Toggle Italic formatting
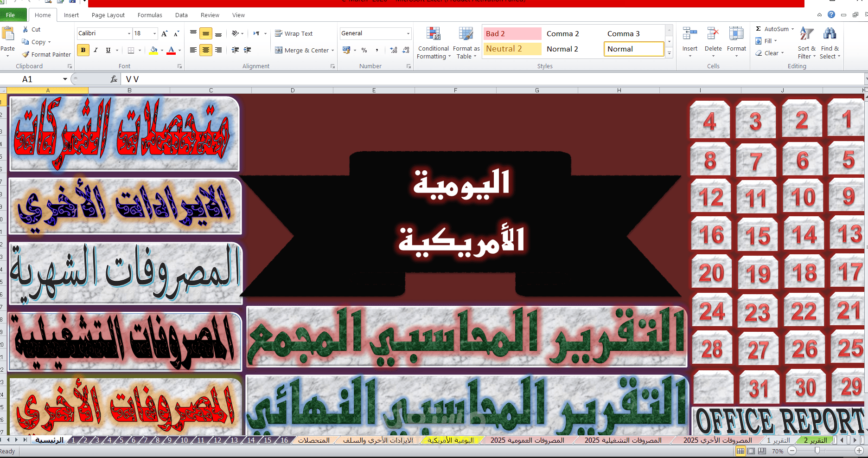Image resolution: width=868 pixels, height=458 pixels. [96, 50]
